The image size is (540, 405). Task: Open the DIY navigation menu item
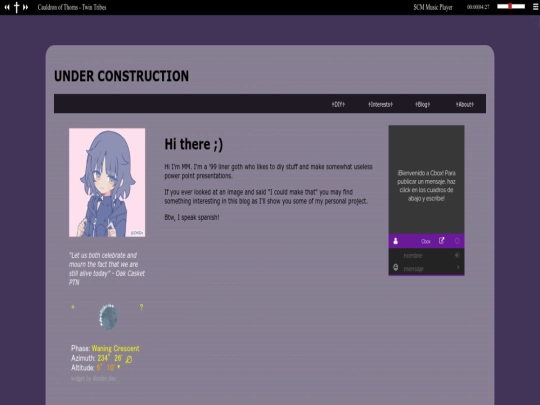[x=338, y=104]
